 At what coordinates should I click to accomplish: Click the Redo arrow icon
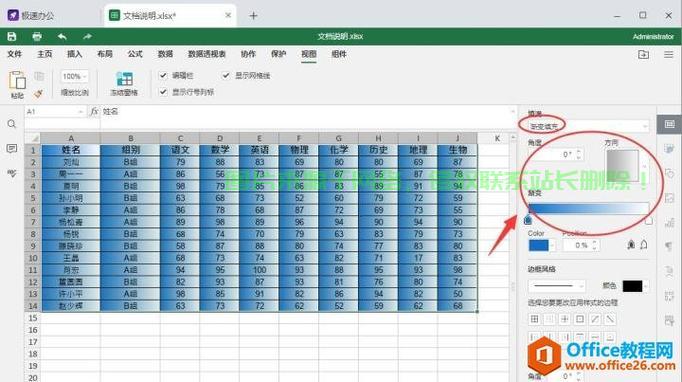(87, 37)
